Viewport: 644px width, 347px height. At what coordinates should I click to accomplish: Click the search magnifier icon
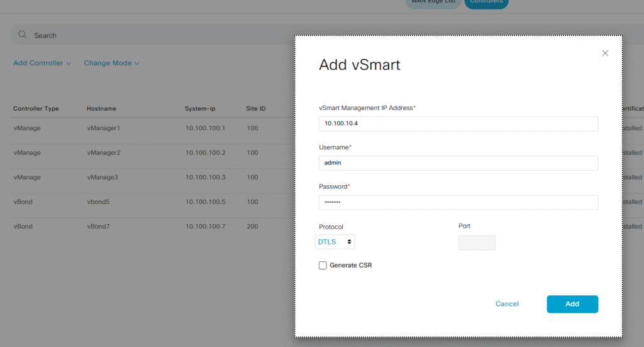point(23,35)
